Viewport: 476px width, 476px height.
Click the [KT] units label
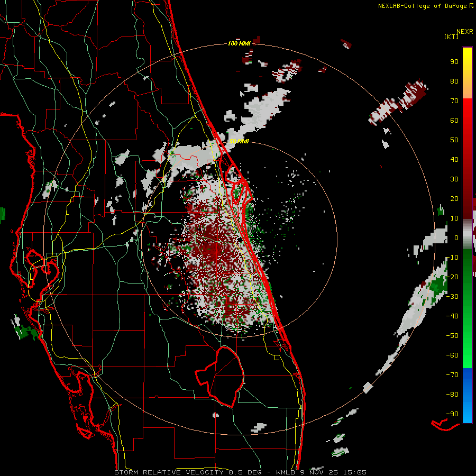(x=452, y=36)
